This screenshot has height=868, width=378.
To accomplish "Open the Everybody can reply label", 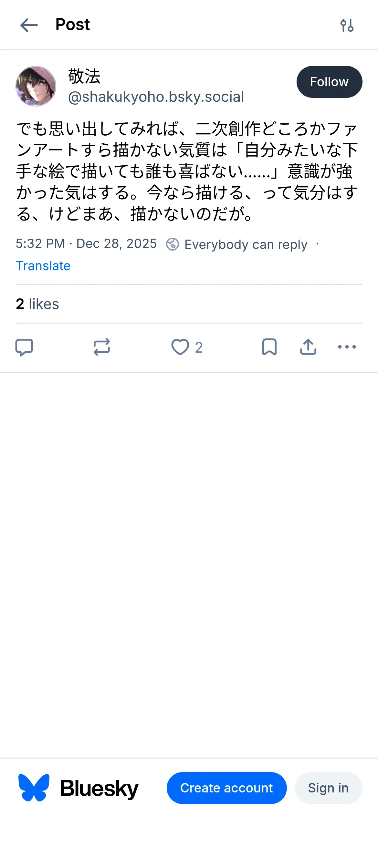I will click(246, 244).
